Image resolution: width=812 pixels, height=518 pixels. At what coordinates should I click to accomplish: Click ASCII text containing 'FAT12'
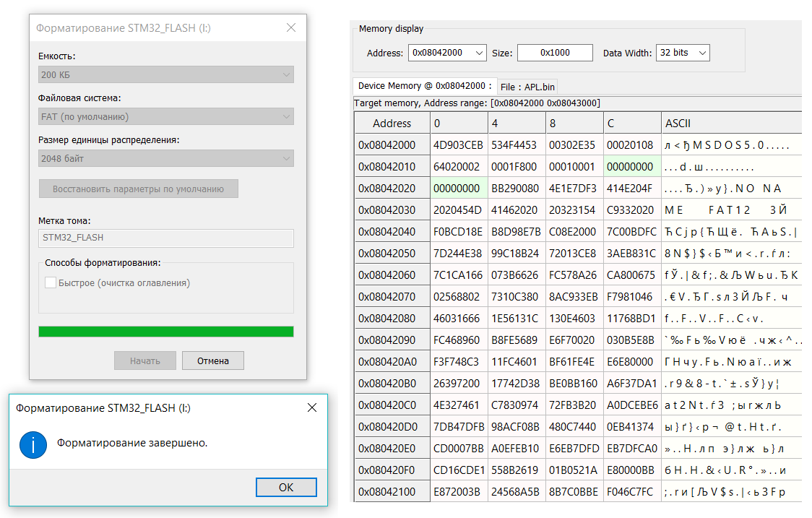(729, 210)
